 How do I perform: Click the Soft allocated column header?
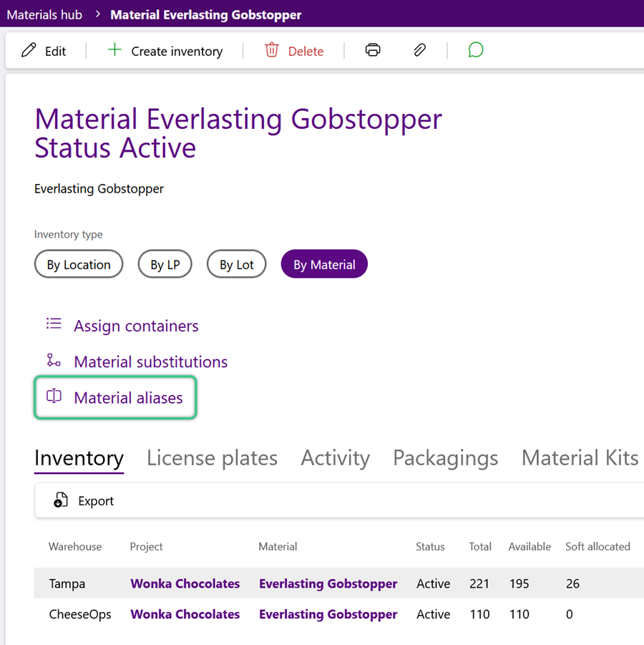tap(597, 546)
